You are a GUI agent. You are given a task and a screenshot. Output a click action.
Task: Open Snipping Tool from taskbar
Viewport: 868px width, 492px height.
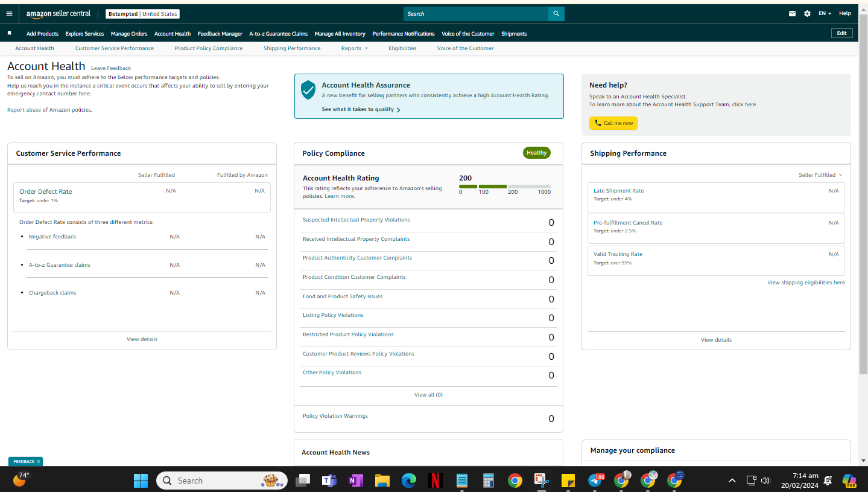[x=541, y=481]
